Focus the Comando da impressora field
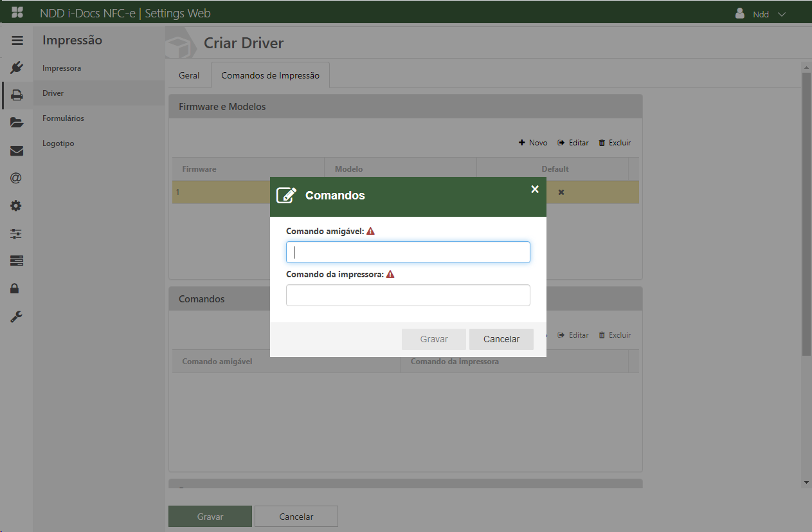Image resolution: width=812 pixels, height=532 pixels. tap(408, 295)
